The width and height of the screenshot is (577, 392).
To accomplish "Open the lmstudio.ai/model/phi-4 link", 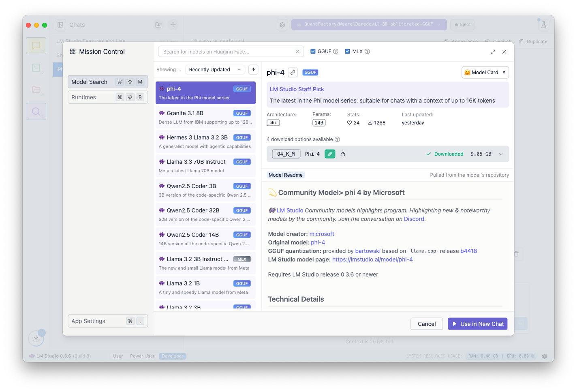I will click(x=372, y=260).
